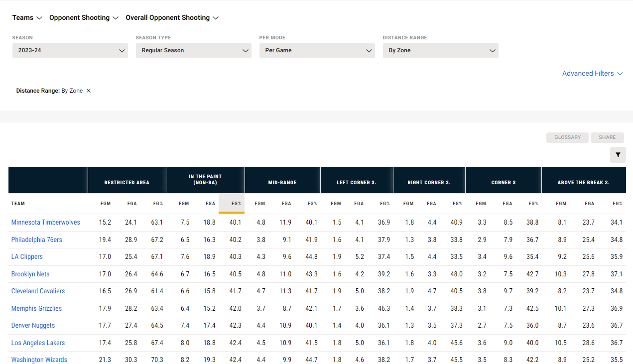Viewport: 633px width, 364px height.
Task: Select Clippers Mid-Range FG% value 44.8
Action: click(x=311, y=257)
